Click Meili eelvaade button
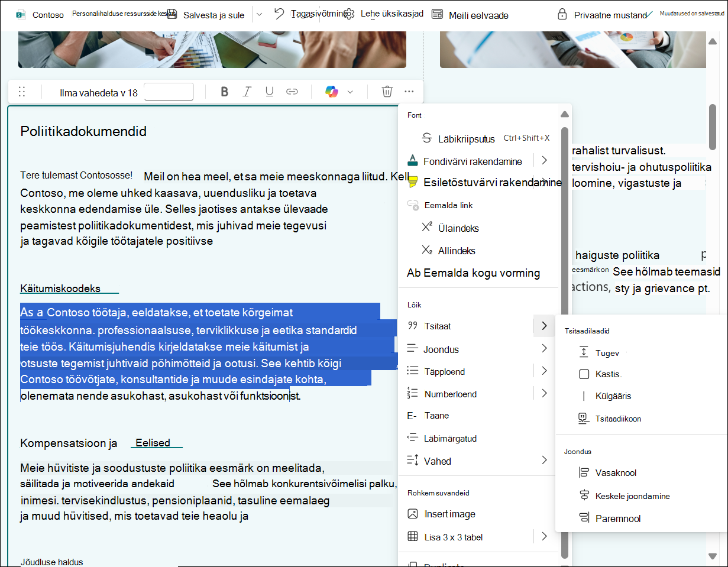This screenshot has width=728, height=567. click(x=470, y=15)
